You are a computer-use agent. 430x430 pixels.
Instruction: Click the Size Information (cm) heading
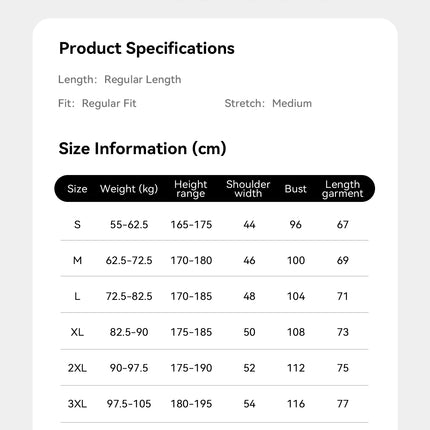[x=142, y=149]
